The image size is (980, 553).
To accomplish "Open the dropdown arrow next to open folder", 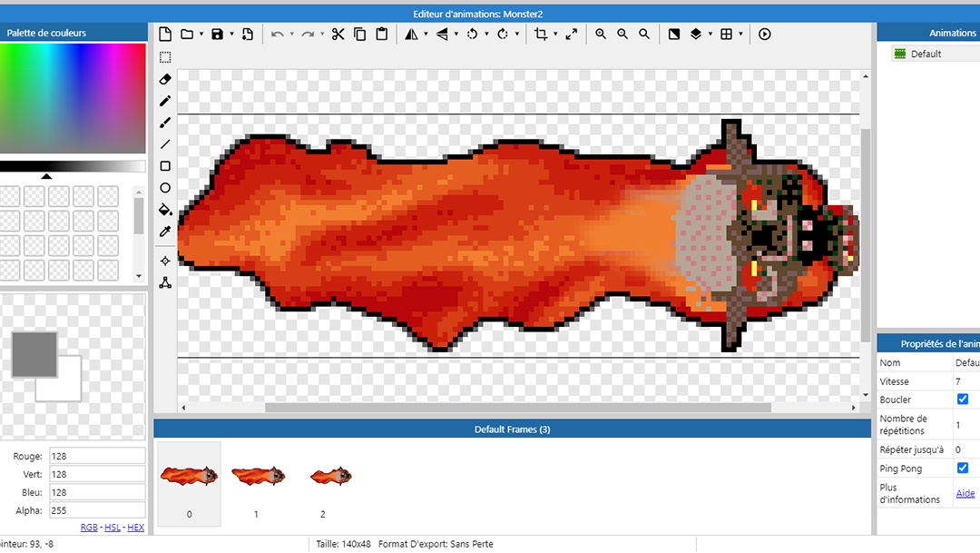I will 201,35.
